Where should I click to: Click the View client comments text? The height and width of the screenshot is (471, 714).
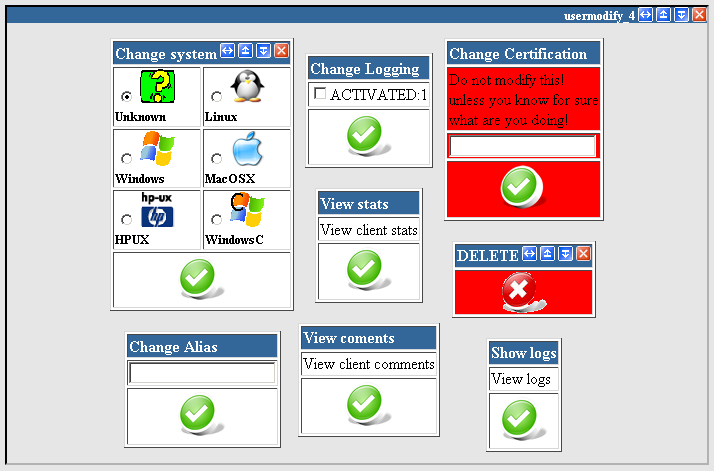(x=368, y=364)
